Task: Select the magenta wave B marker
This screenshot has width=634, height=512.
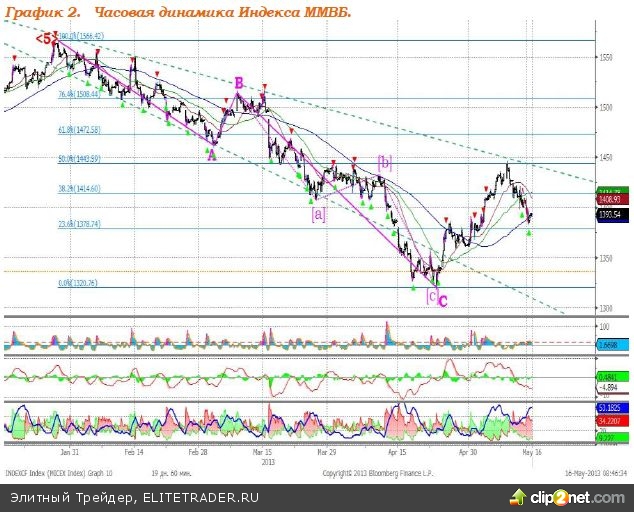Action: [x=239, y=83]
